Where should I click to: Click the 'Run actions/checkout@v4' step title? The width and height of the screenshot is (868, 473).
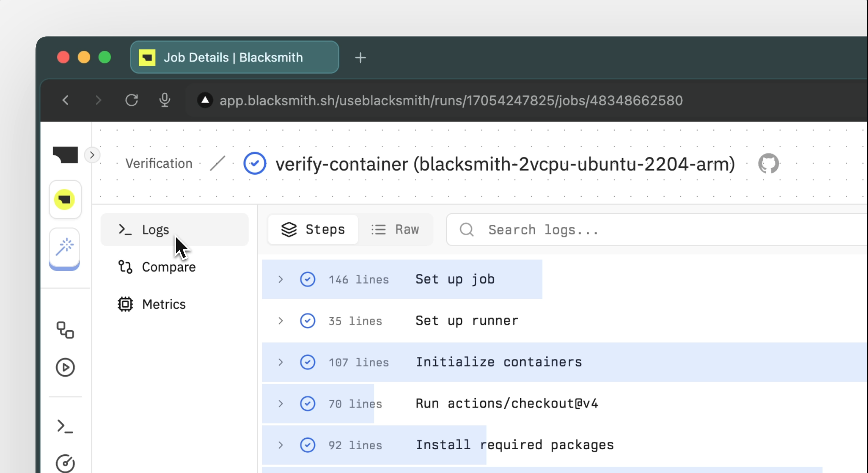[x=507, y=403]
